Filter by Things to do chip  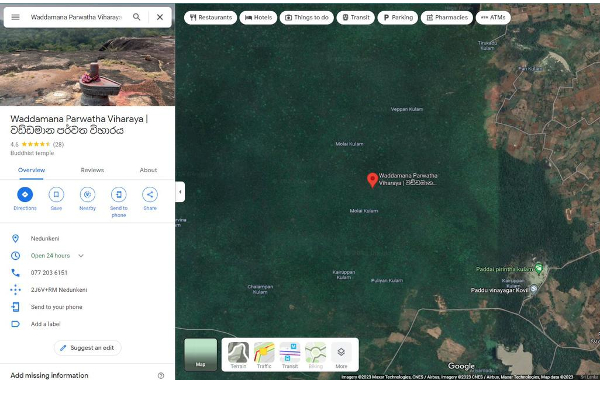pos(307,18)
